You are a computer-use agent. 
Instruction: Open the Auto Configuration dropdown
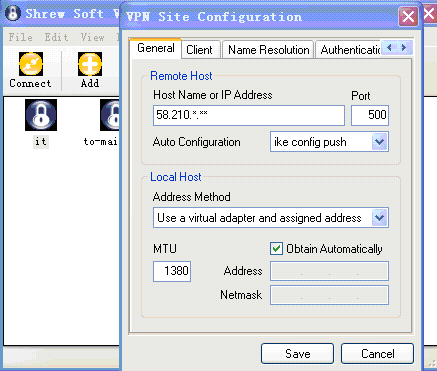(380, 142)
